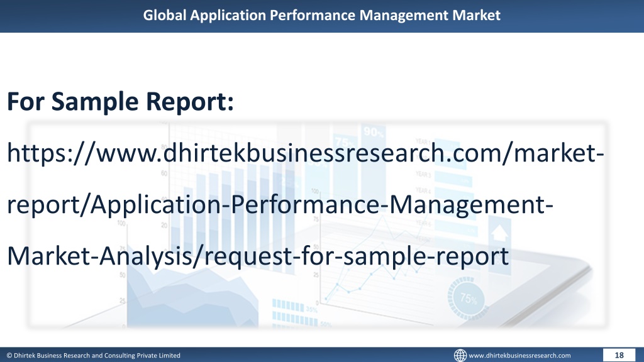Click the globe icon in the footer
644x362 pixels.
[460, 356]
